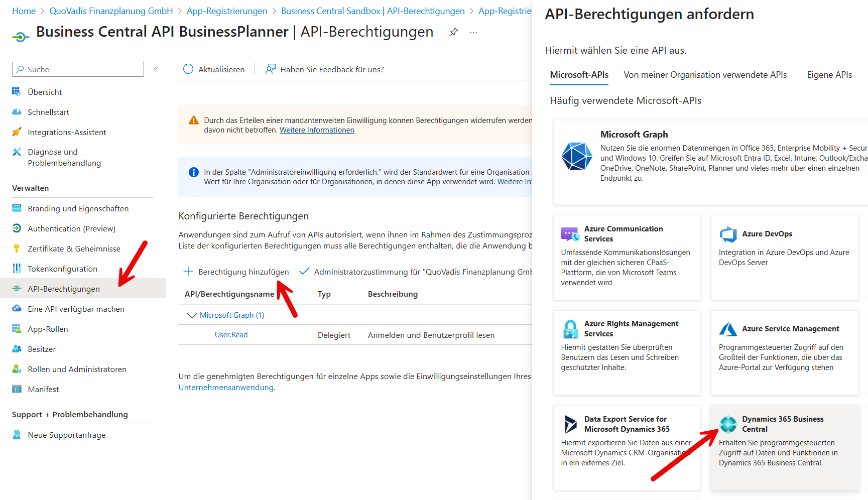Viewport: 868px width, 500px height.
Task: Open Business Central Sandbox | API-Berechtigungen breadcrumb
Action: (x=373, y=11)
